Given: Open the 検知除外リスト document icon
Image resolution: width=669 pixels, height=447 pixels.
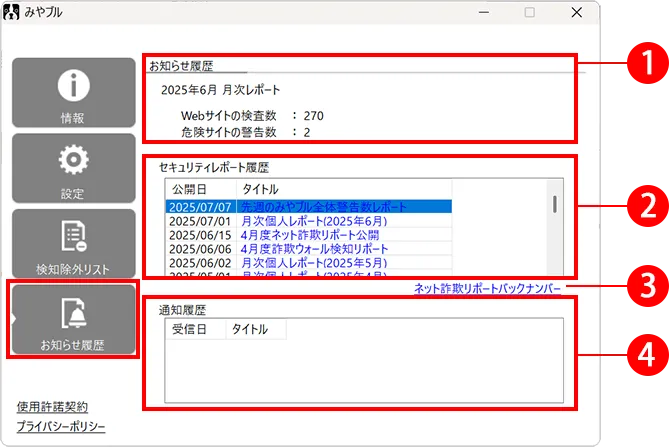Looking at the screenshot, I should coord(73,244).
